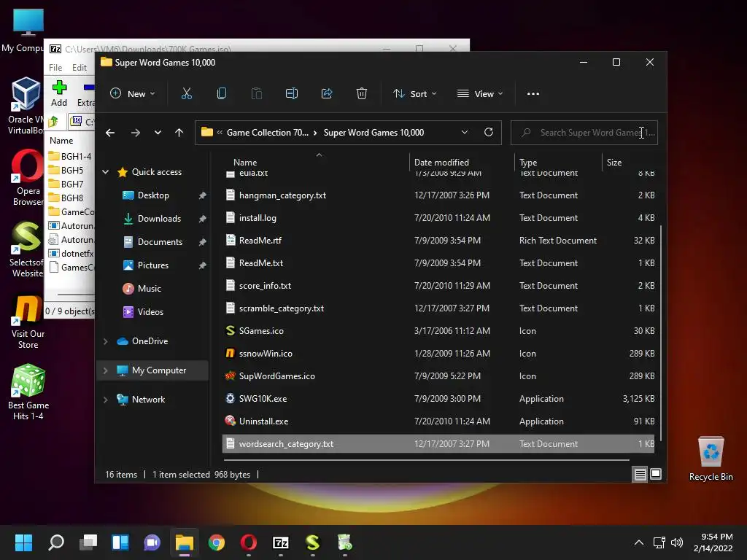Switch to large thumbnails view in status bar
This screenshot has width=747, height=560.
[656, 474]
